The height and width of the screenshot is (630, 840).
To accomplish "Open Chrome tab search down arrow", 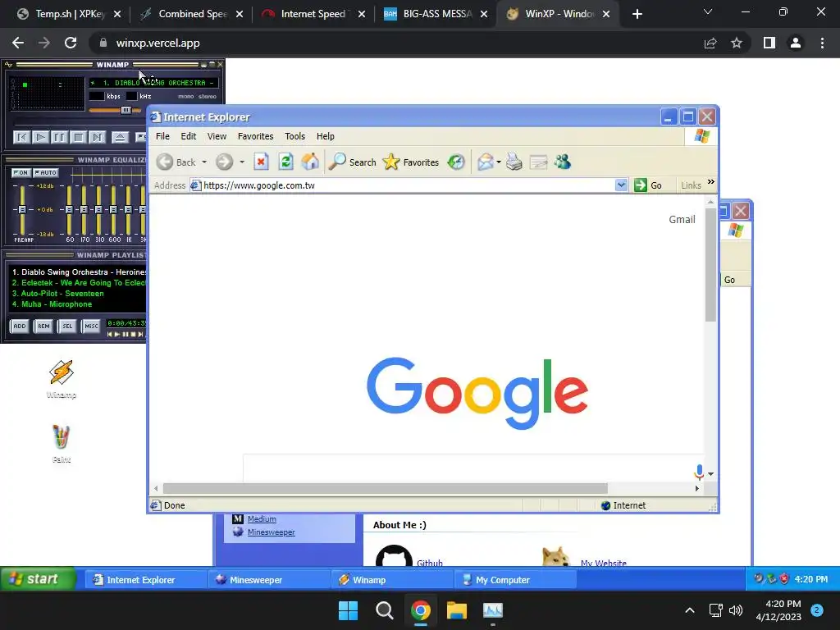I will click(x=708, y=11).
